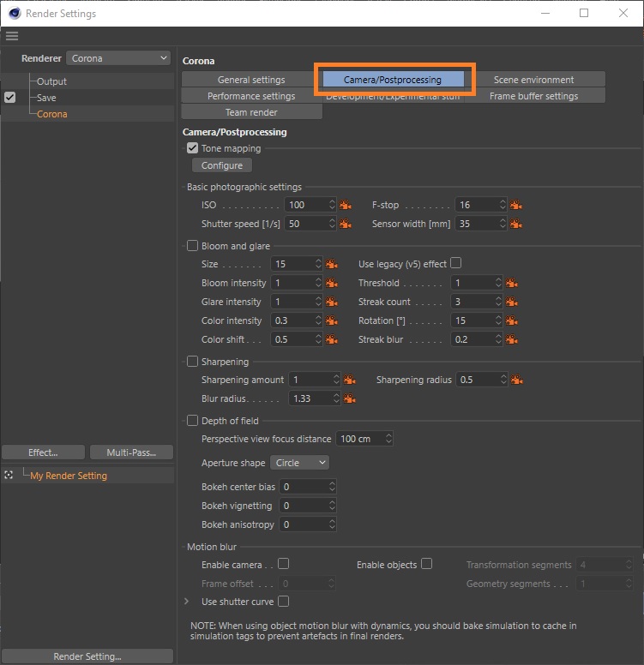Image resolution: width=644 pixels, height=665 pixels.
Task: Uncheck the Save checkbox in the sidebar
Action: tap(9, 98)
